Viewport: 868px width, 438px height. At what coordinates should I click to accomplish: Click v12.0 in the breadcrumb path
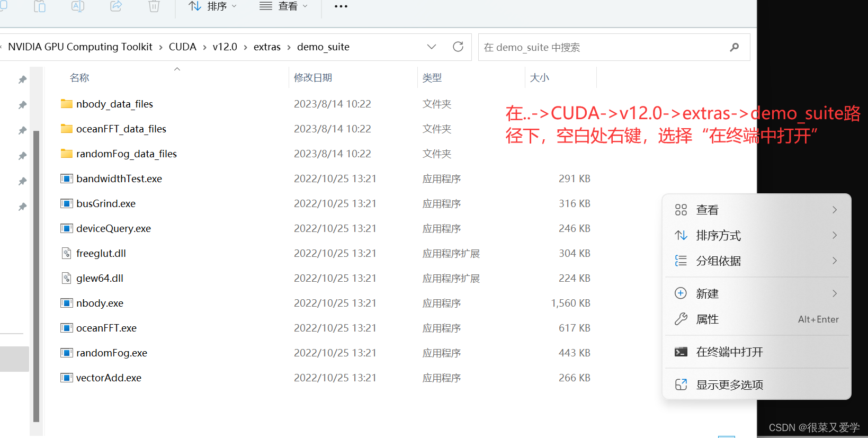[x=225, y=47]
